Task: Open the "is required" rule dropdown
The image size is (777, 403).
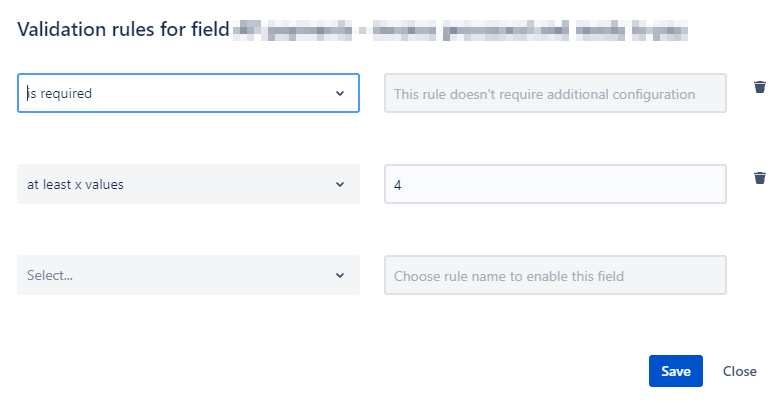Action: coord(188,93)
